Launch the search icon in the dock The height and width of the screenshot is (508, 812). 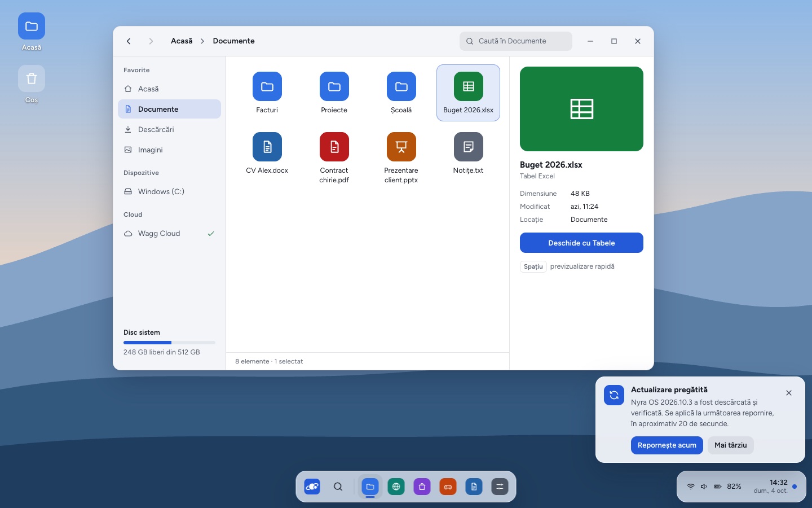338,487
